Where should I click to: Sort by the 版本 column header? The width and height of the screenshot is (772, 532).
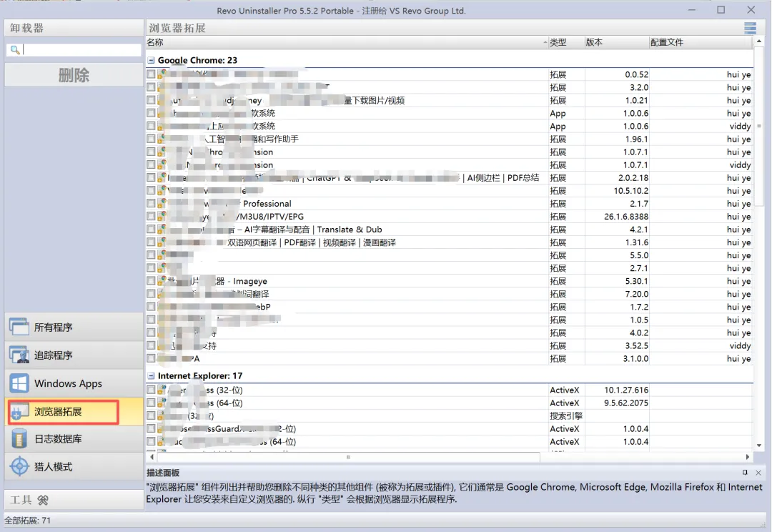point(616,42)
